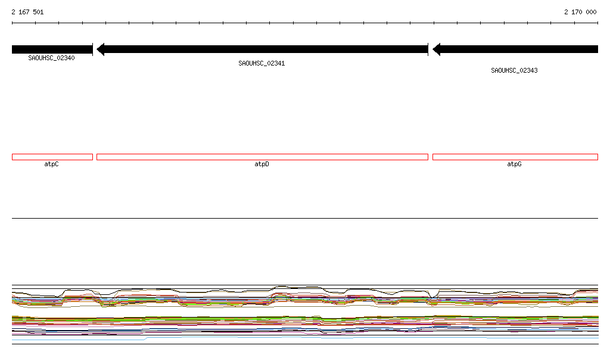Click the atpD gene name
The height and width of the screenshot is (364, 610).
[262, 164]
